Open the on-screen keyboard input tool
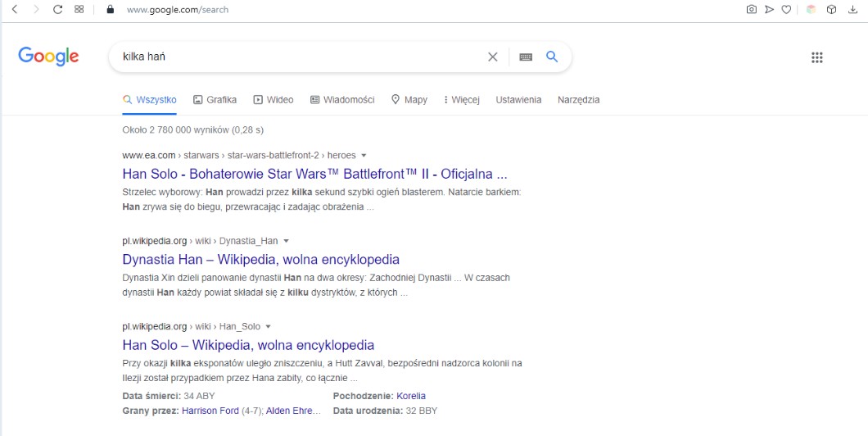 point(526,57)
